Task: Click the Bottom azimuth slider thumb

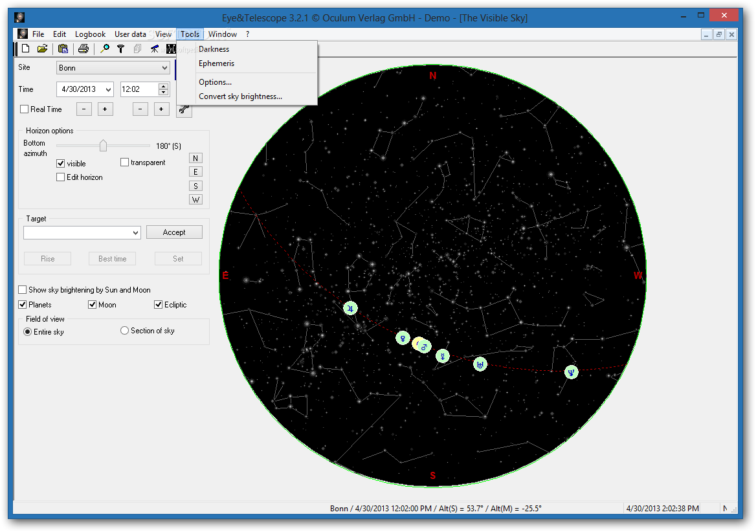Action: click(x=103, y=145)
